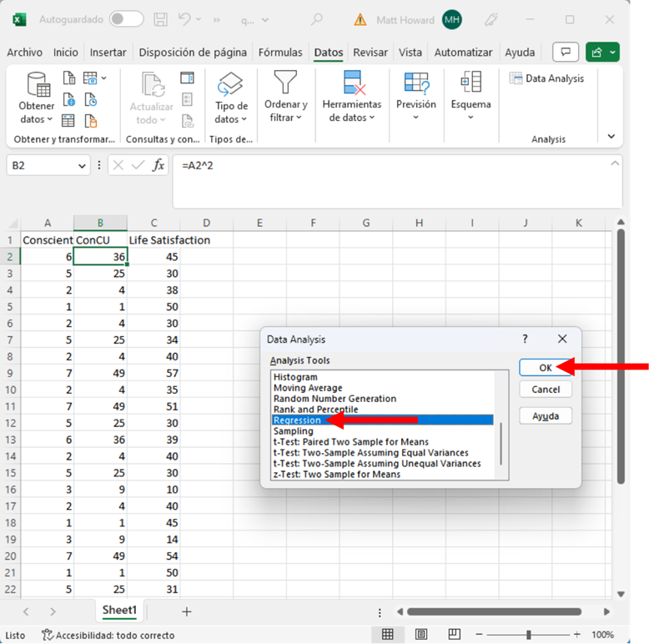
Task: Click the add new sheet plus icon
Action: coord(186,611)
